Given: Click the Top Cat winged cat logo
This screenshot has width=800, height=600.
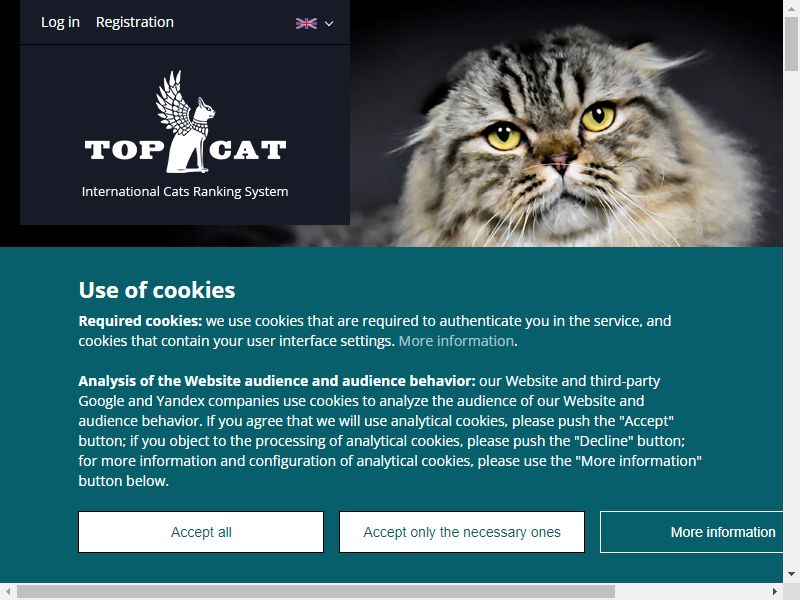Looking at the screenshot, I should [185, 122].
